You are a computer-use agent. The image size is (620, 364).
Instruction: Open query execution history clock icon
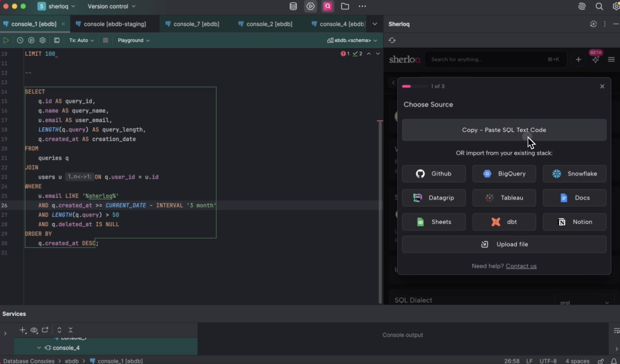20,40
